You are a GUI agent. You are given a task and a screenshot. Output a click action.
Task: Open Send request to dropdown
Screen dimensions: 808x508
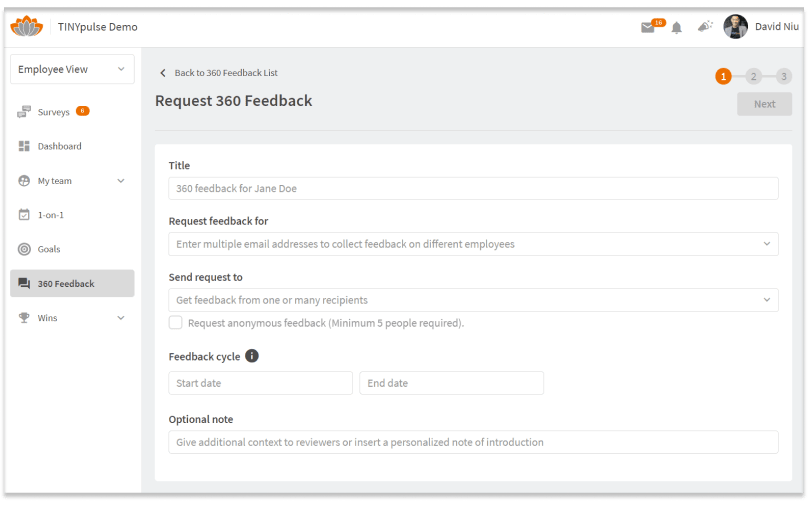473,300
